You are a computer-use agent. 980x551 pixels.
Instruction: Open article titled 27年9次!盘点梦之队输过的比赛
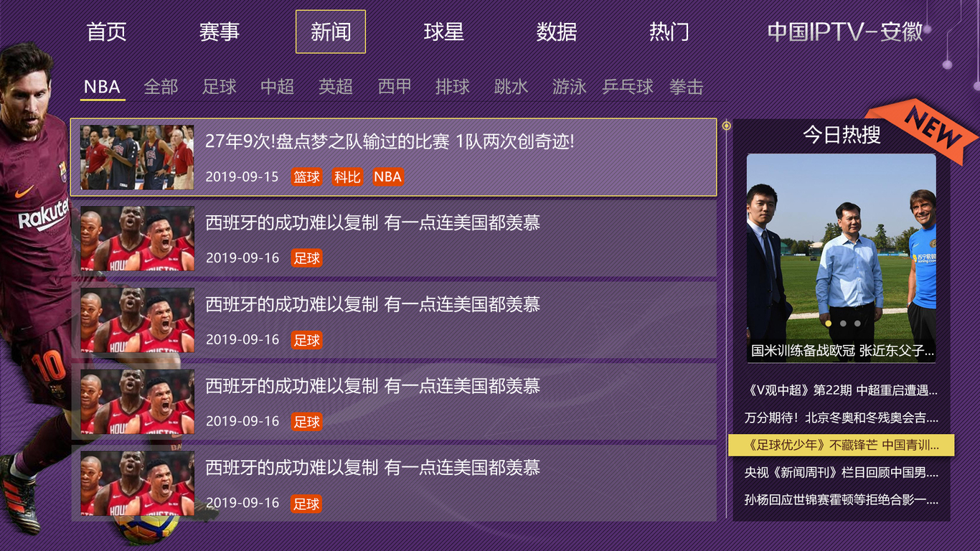pos(390,141)
